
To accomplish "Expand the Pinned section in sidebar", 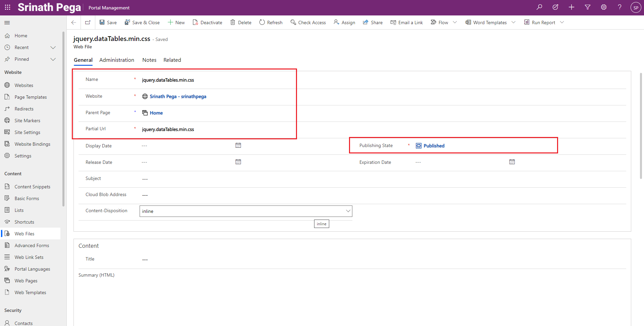I will 53,59.
